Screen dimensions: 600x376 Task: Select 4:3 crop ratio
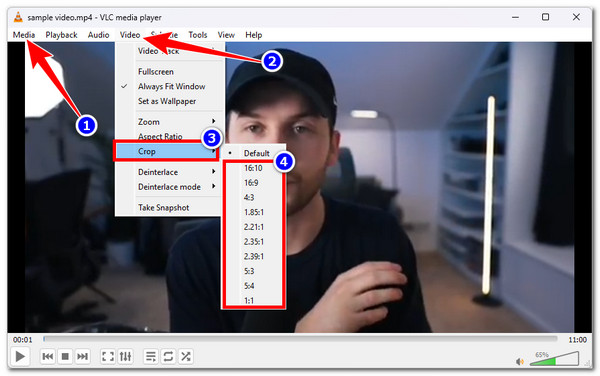tap(254, 197)
